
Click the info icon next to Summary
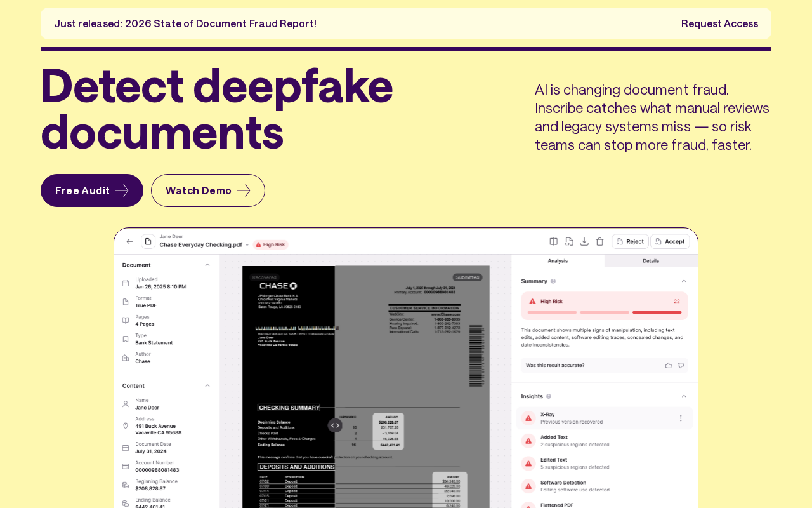pyautogui.click(x=553, y=281)
